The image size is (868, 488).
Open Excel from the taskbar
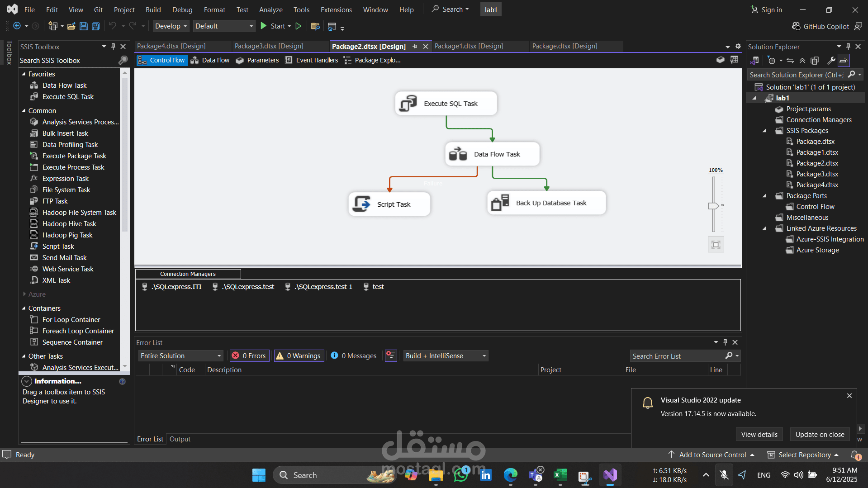point(560,475)
